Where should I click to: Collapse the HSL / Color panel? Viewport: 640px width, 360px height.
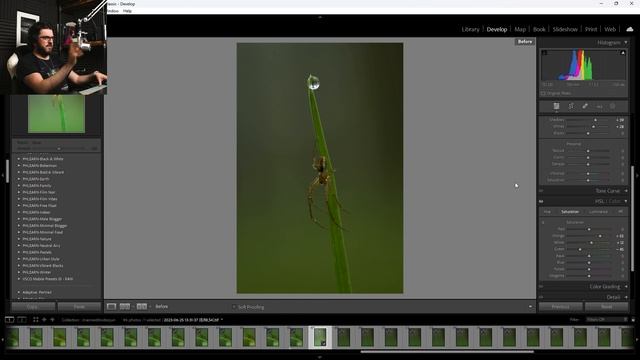[626, 201]
